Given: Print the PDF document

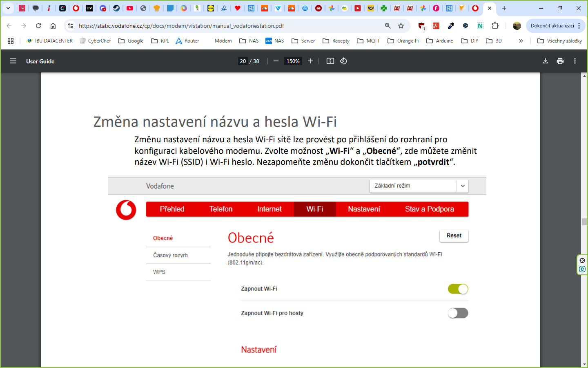Looking at the screenshot, I should pos(560,61).
